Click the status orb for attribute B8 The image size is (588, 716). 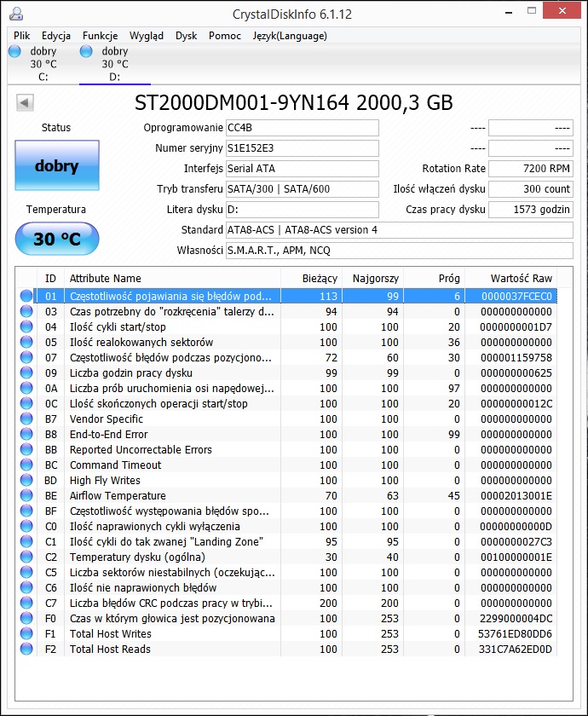coord(26,434)
